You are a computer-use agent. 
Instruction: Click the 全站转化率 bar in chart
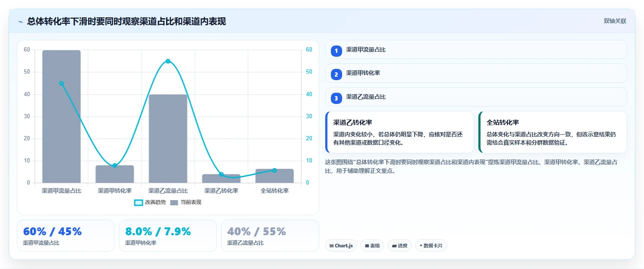[x=275, y=176]
